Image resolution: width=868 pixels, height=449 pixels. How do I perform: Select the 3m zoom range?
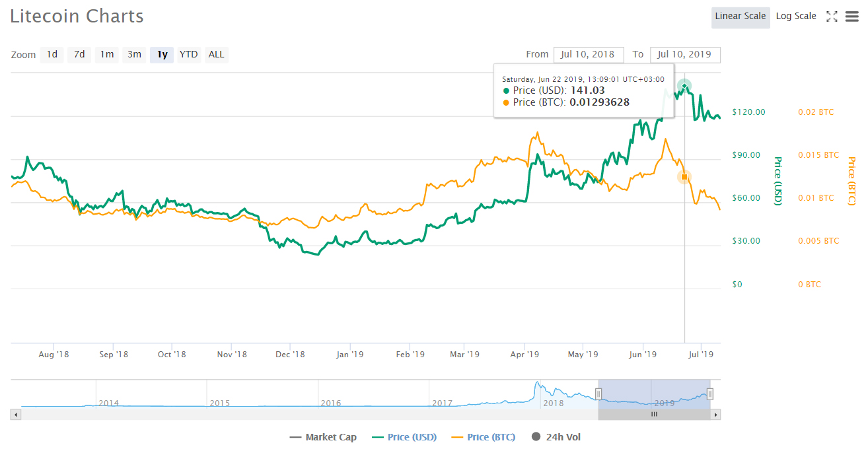click(x=134, y=55)
